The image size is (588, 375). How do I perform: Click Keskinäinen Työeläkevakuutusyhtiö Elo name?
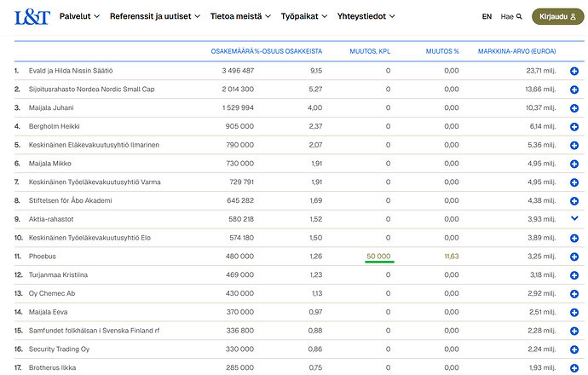coord(89,238)
